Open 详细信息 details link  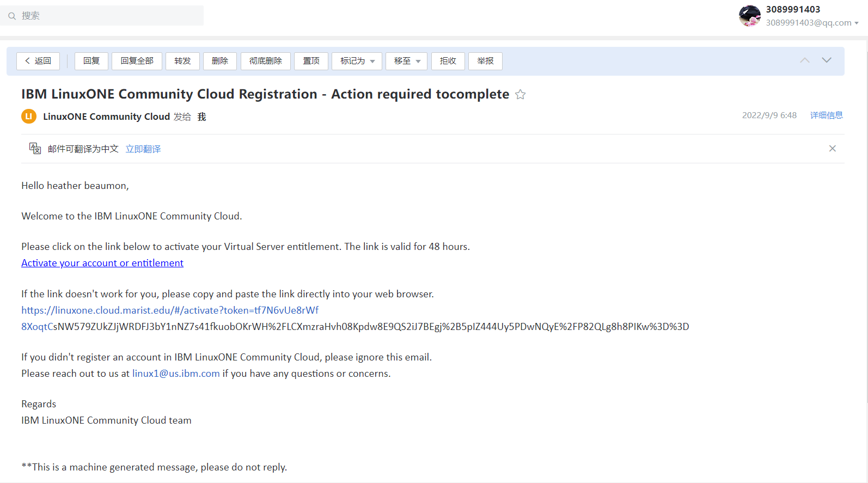[x=826, y=115]
